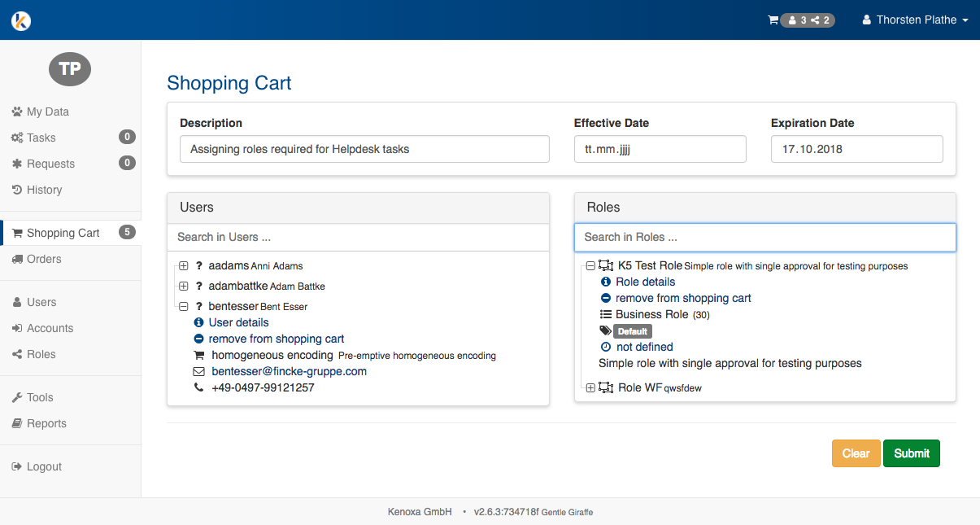Open Orders in the sidebar
Viewport: 980px width, 525px height.
tap(44, 259)
